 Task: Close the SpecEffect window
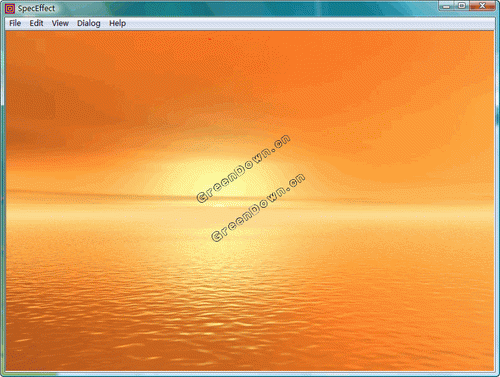(482, 6)
